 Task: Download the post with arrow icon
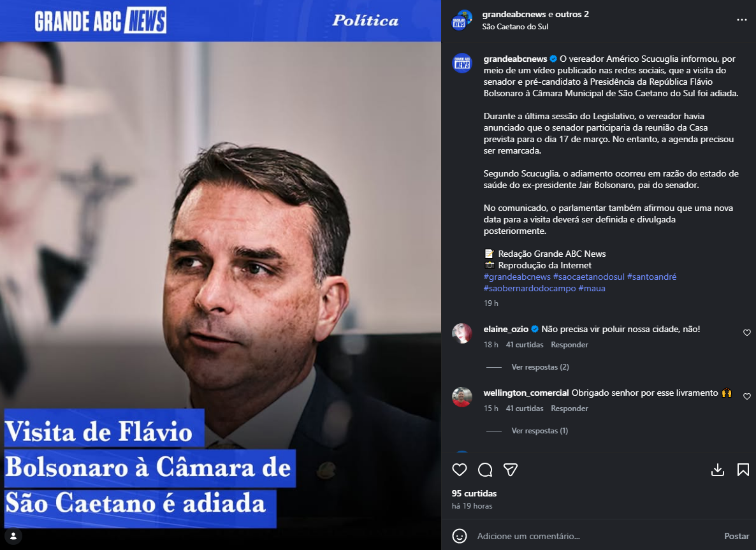point(717,470)
